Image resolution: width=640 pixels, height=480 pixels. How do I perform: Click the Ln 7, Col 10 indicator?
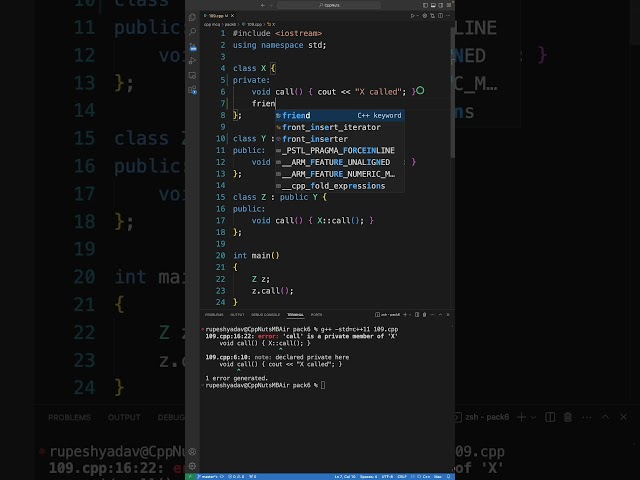[345, 476]
